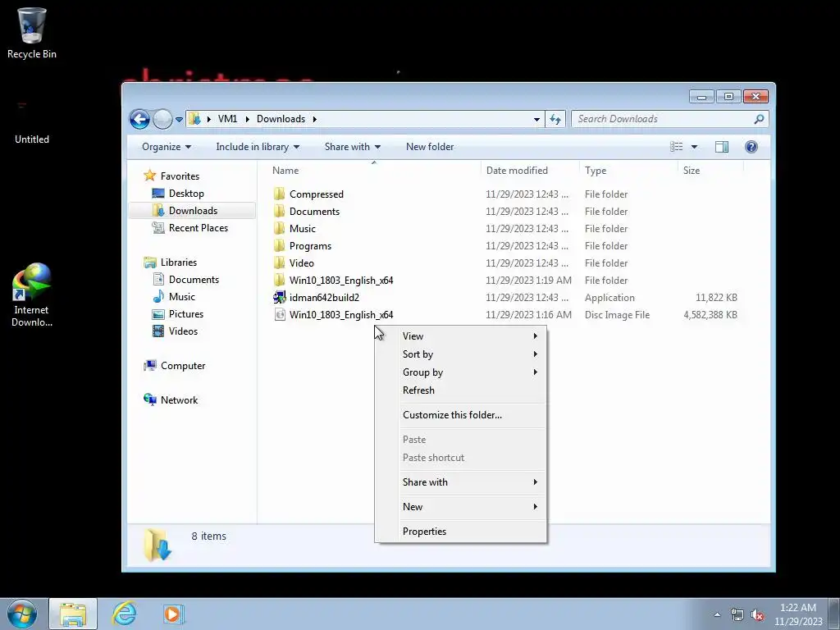Select the Music folder in file list
The height and width of the screenshot is (630, 840).
click(302, 228)
